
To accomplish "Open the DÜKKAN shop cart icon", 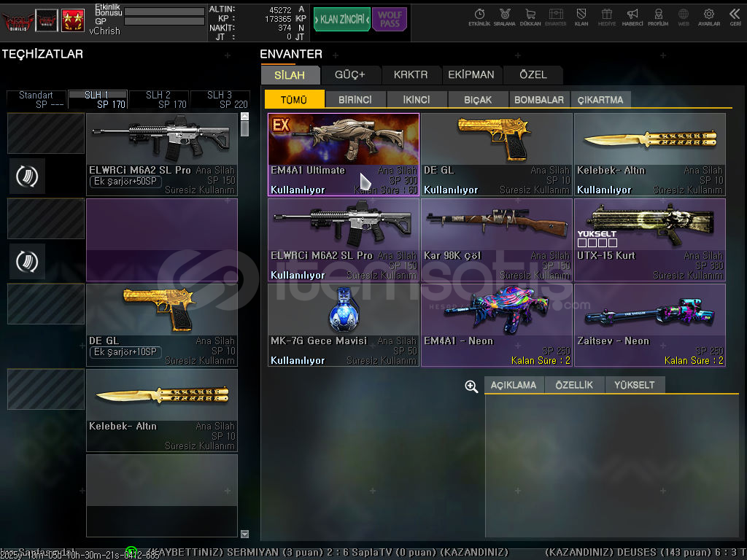I will point(530,17).
